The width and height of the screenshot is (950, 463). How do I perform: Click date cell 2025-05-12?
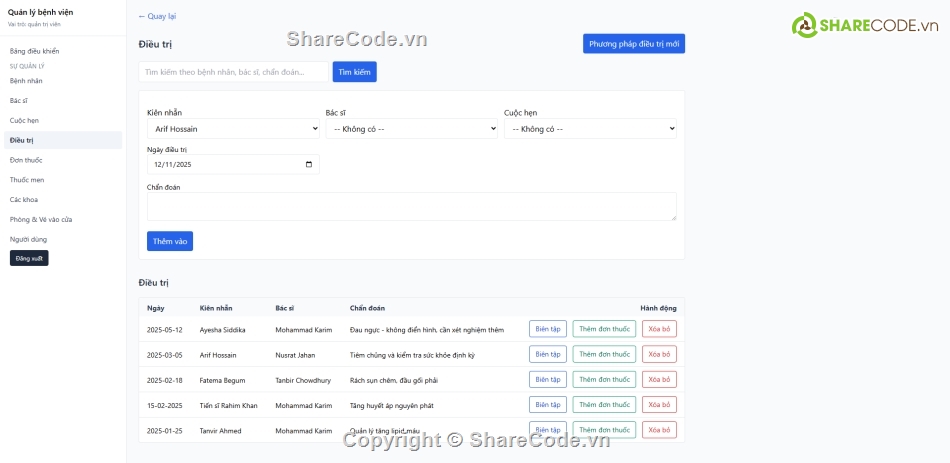pos(165,330)
